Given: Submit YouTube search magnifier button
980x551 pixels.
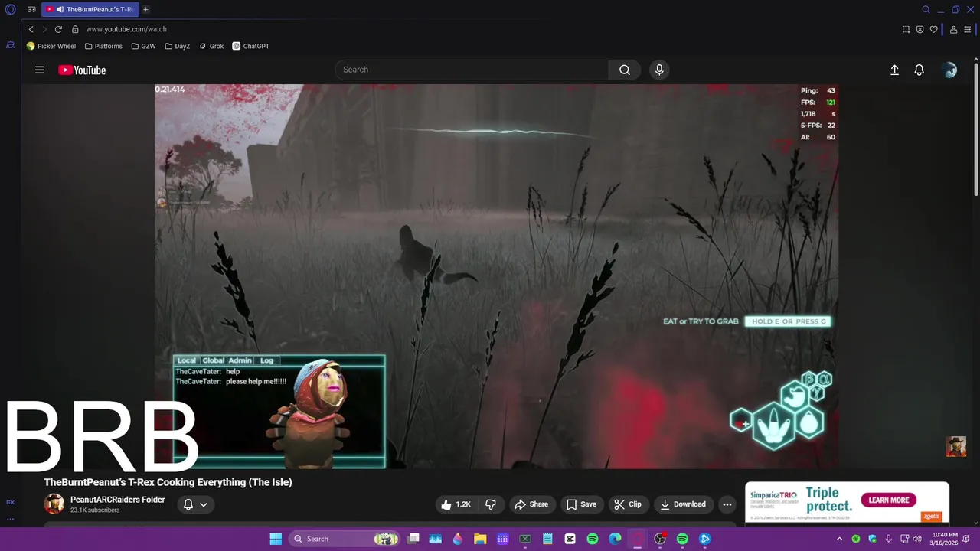Looking at the screenshot, I should tap(625, 70).
